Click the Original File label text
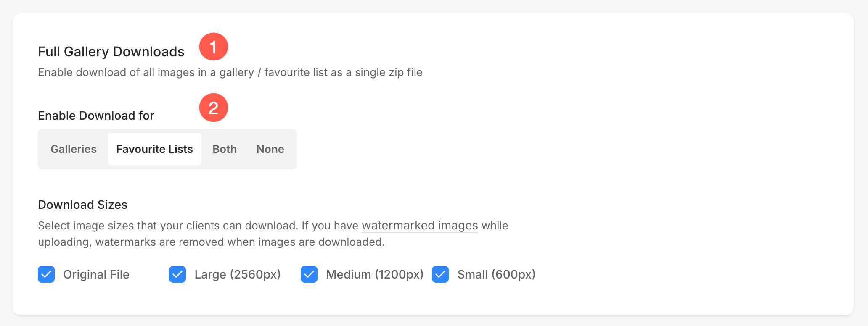 point(96,274)
